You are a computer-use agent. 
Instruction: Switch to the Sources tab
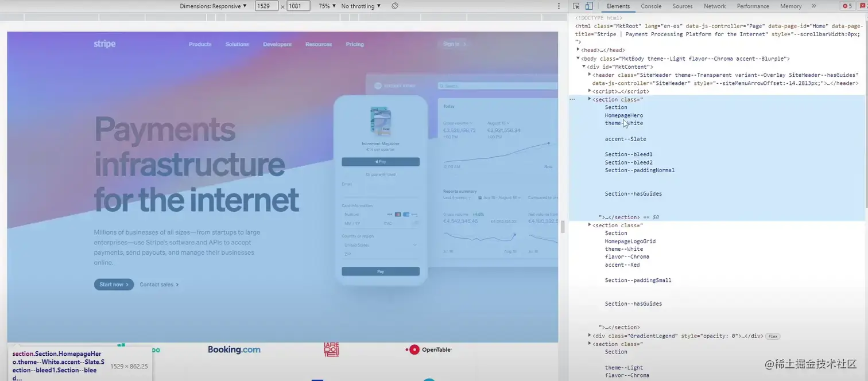[683, 6]
